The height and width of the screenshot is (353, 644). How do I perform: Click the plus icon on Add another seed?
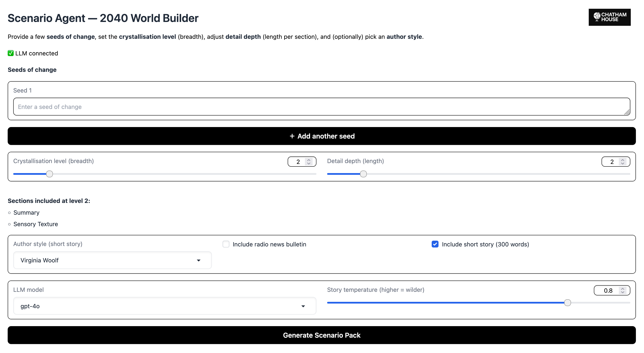(292, 136)
